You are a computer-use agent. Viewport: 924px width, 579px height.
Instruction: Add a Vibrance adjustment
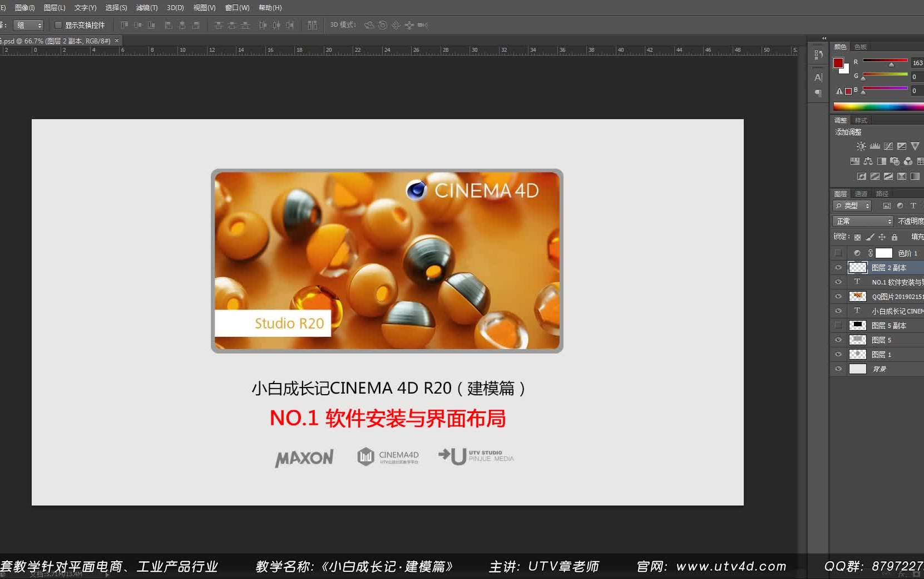[x=915, y=146]
